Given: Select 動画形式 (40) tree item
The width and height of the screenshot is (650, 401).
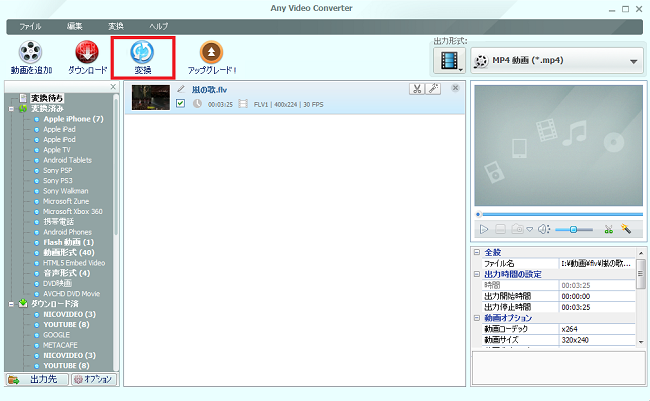Looking at the screenshot, I should tap(69, 253).
